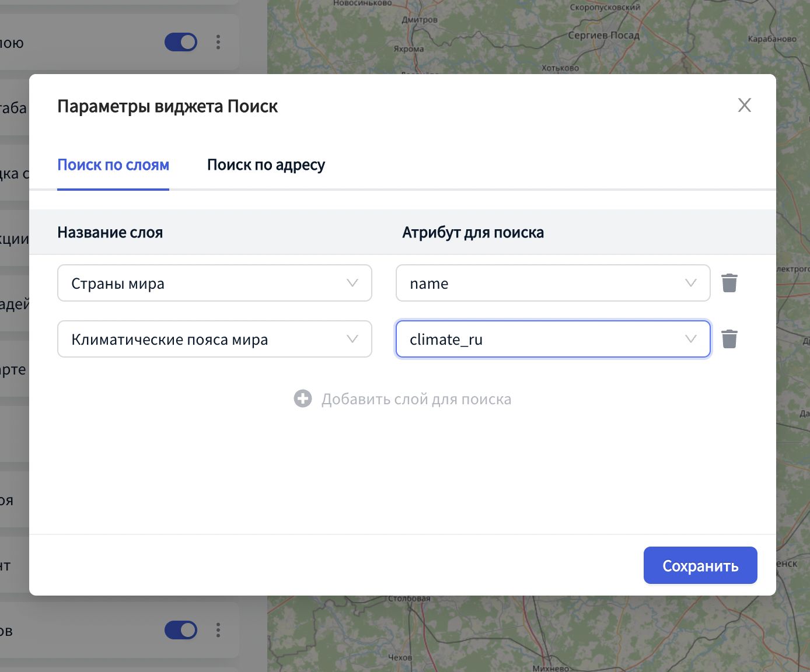Remove the Климатические пояса мира row via trash icon

pyautogui.click(x=729, y=339)
